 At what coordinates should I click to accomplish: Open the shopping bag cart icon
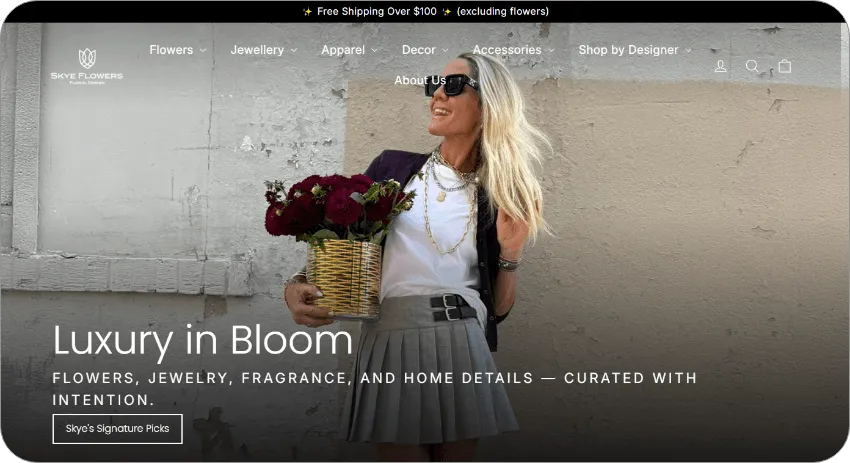[784, 66]
